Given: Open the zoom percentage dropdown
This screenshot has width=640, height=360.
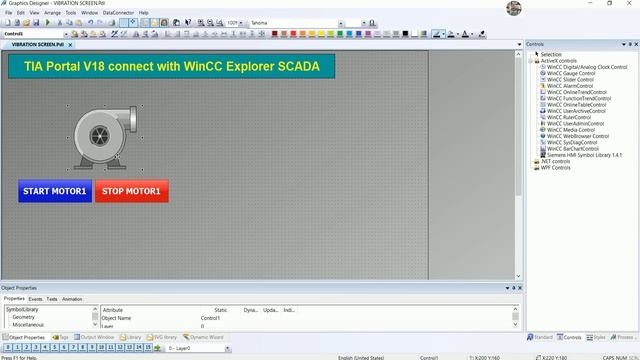Looking at the screenshot, I should click(240, 23).
